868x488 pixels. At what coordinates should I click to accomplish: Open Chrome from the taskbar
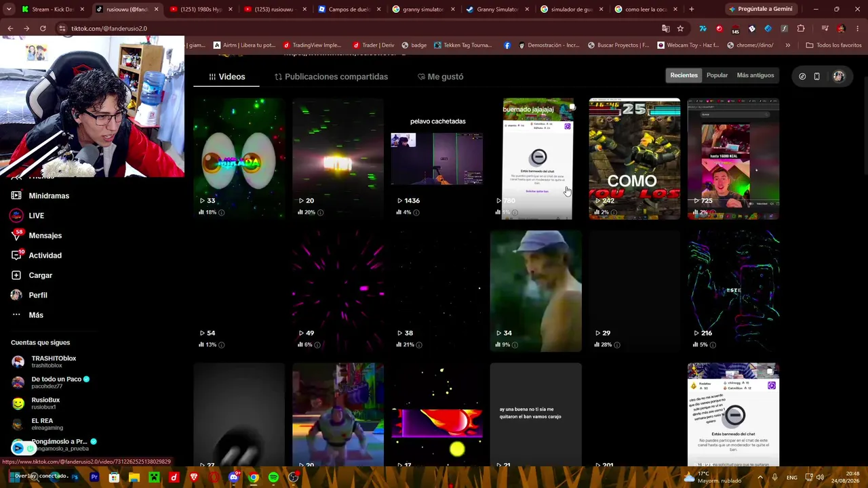tap(254, 477)
